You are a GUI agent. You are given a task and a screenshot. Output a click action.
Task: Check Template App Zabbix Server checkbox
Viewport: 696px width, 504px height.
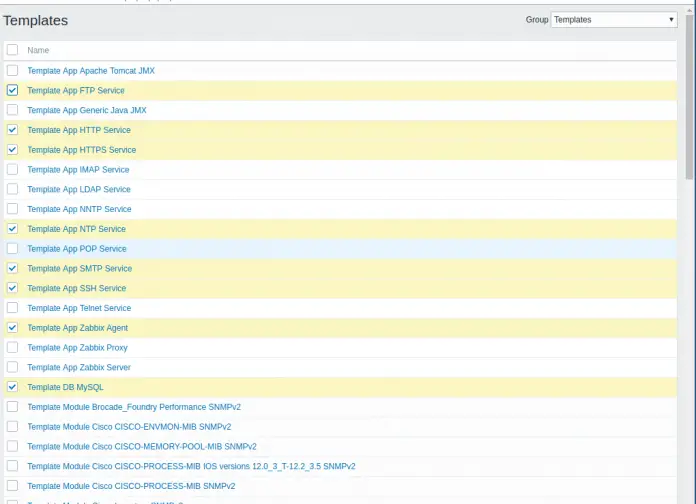point(12,368)
